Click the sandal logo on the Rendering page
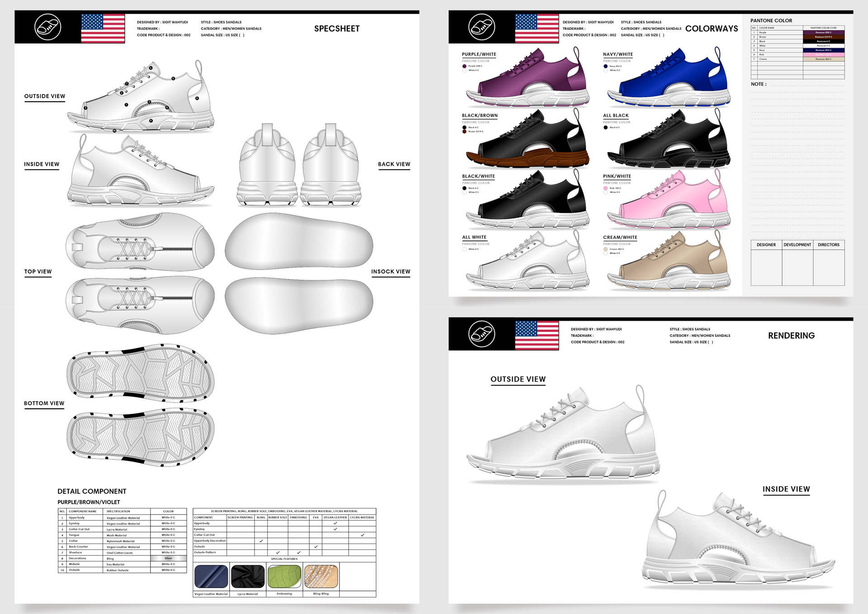 (481, 334)
